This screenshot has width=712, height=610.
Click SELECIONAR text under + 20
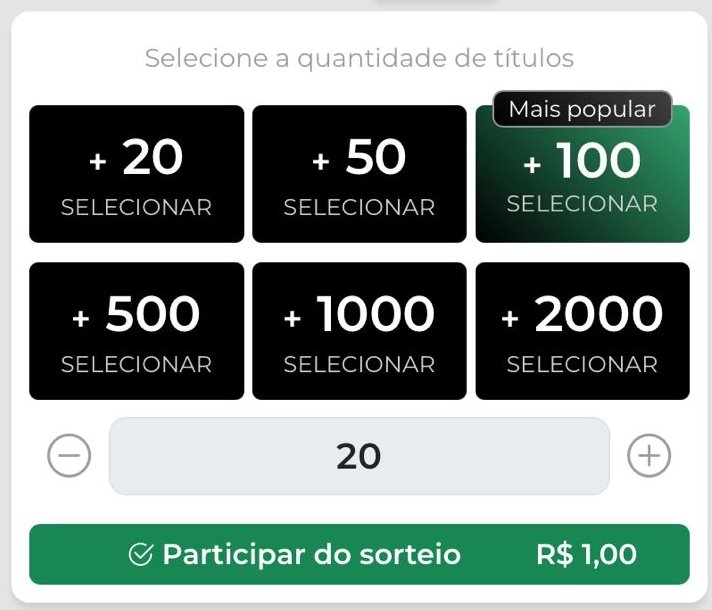pos(137,208)
